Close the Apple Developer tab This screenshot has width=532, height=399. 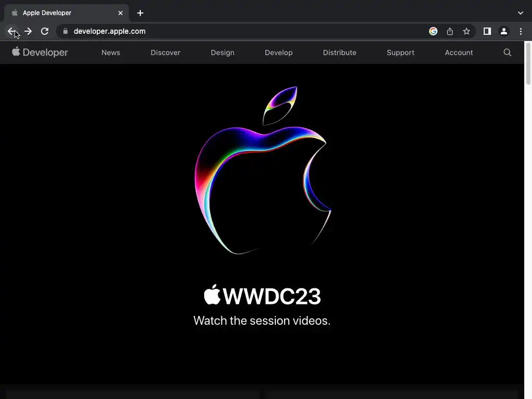pyautogui.click(x=121, y=13)
